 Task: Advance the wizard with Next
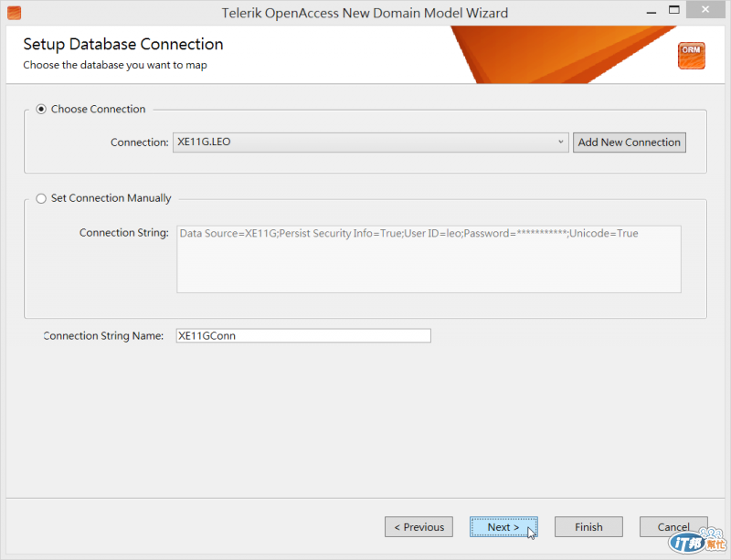503,527
